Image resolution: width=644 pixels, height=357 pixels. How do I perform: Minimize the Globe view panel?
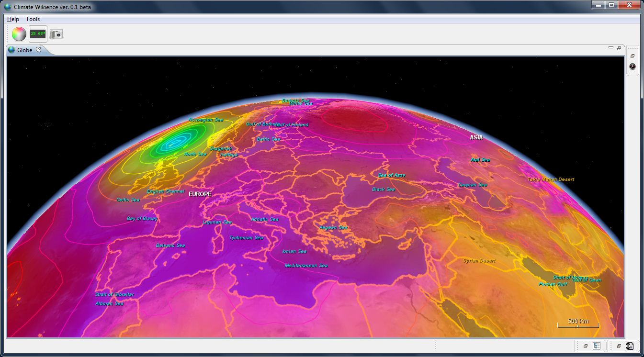[610, 48]
